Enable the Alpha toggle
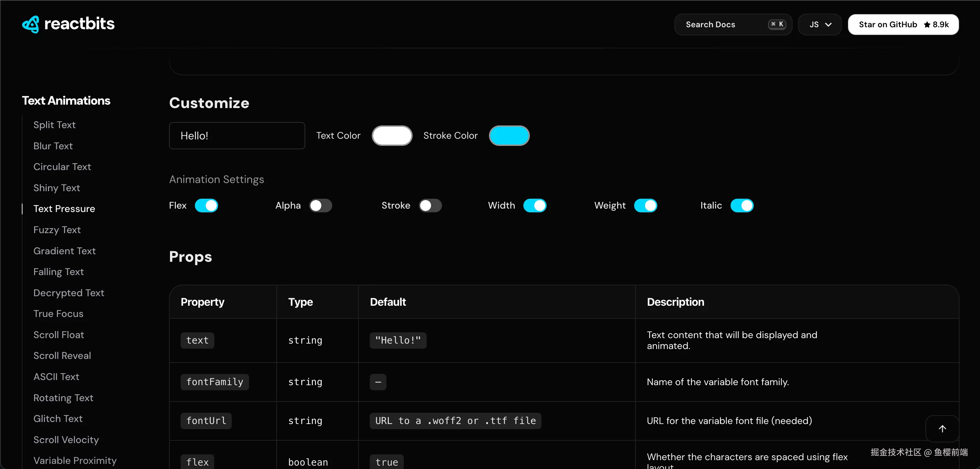Image resolution: width=980 pixels, height=469 pixels. click(320, 206)
